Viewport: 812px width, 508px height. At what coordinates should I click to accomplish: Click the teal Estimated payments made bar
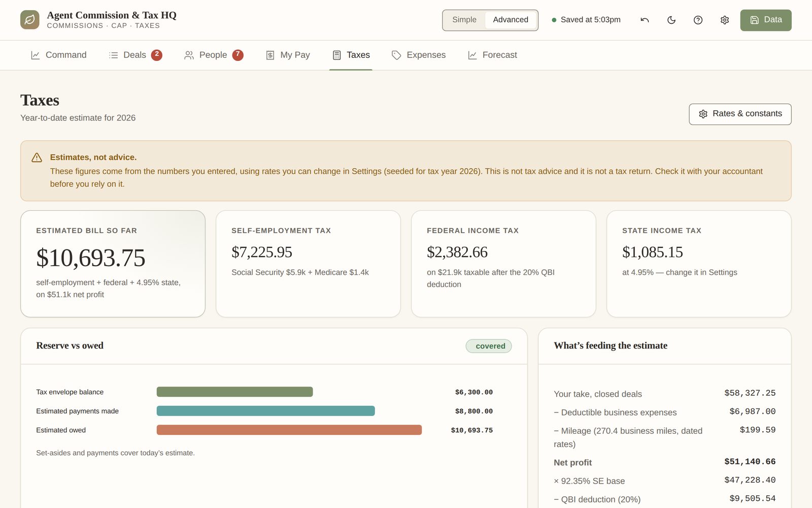pos(265,411)
